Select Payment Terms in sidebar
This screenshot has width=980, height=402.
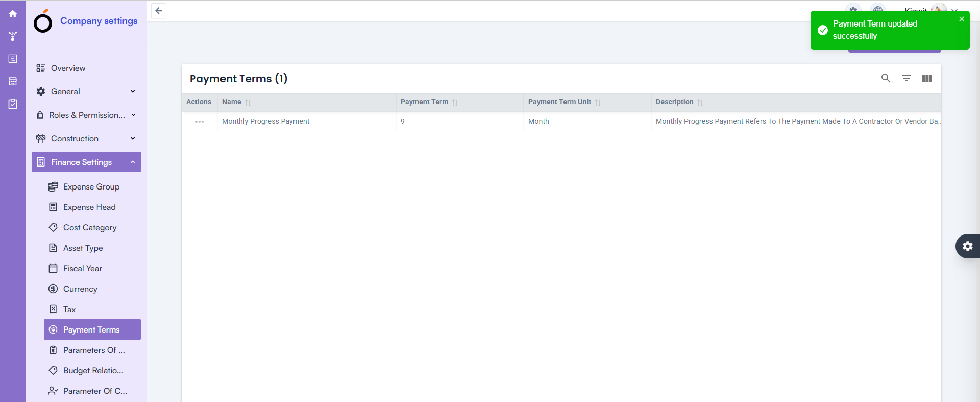92,329
